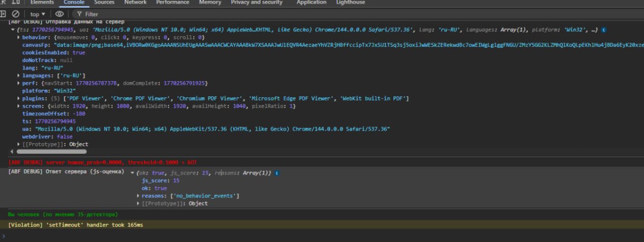Screen dimensions: 644x242
Task: Click the info badge after platform 'Win32'
Action: click(x=604, y=30)
